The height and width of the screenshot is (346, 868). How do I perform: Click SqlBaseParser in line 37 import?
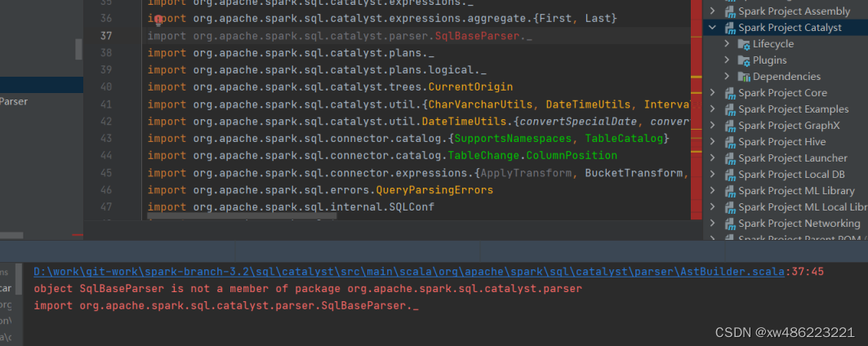point(477,36)
